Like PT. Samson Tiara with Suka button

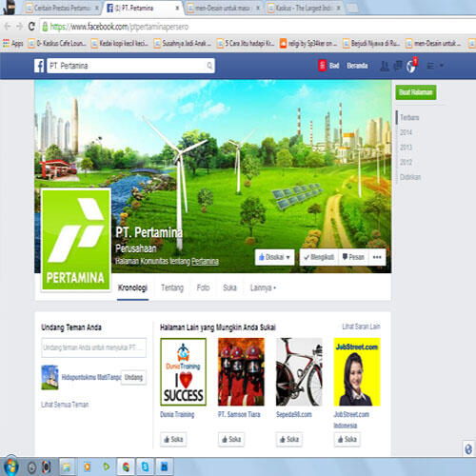(x=231, y=440)
